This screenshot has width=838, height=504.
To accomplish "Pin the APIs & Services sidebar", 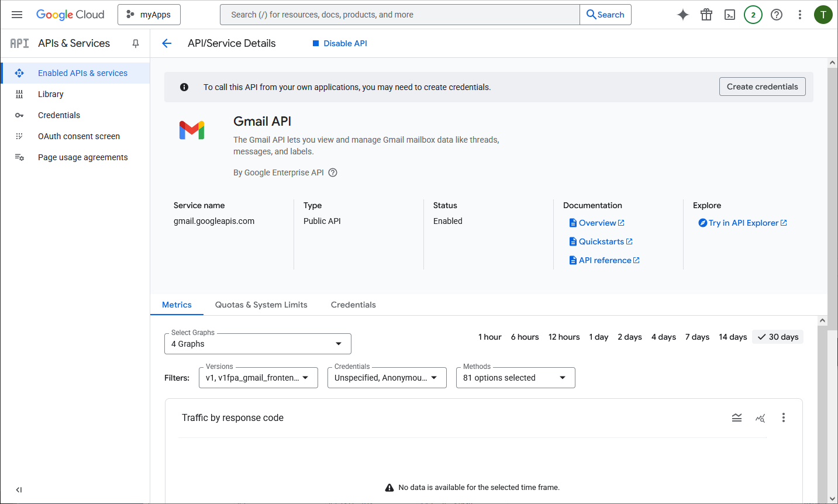I will pos(136,43).
